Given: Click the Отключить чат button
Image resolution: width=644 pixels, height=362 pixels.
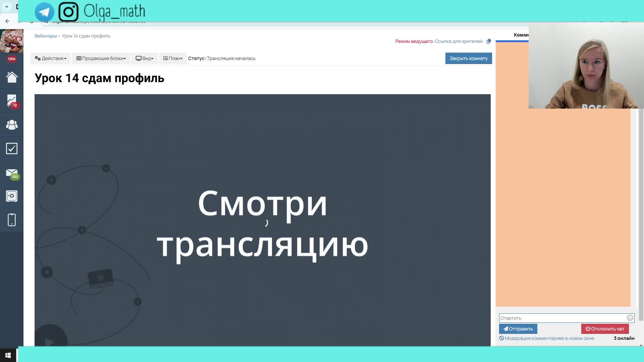Looking at the screenshot, I should tap(605, 329).
